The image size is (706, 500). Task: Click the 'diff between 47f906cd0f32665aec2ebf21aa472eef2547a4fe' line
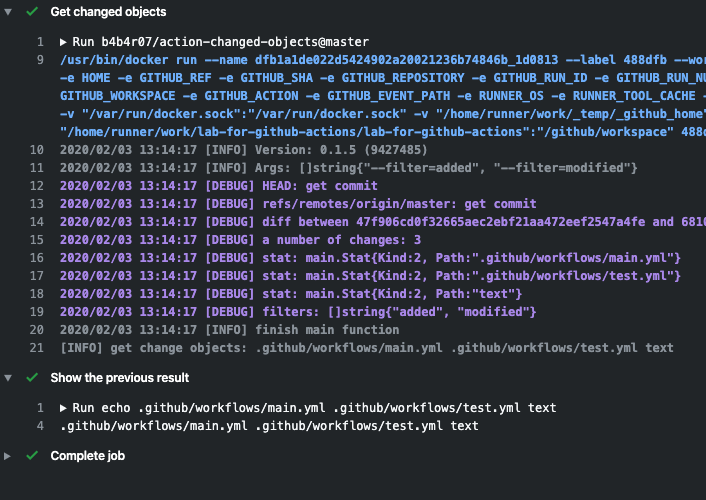coord(383,222)
